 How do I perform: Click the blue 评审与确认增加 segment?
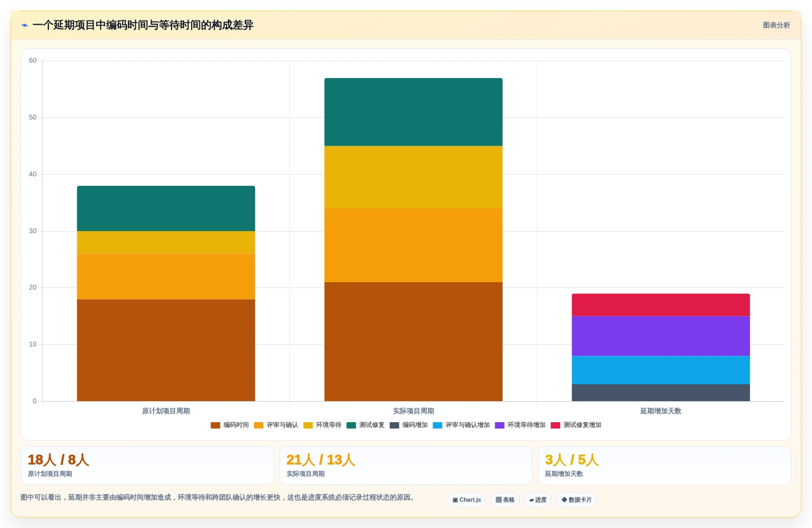[x=660, y=370]
